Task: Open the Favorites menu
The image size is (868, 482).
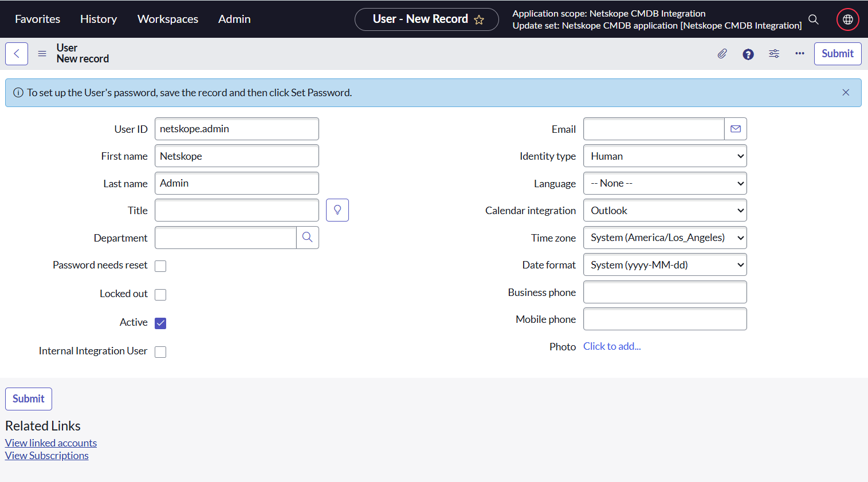Action: coord(37,19)
